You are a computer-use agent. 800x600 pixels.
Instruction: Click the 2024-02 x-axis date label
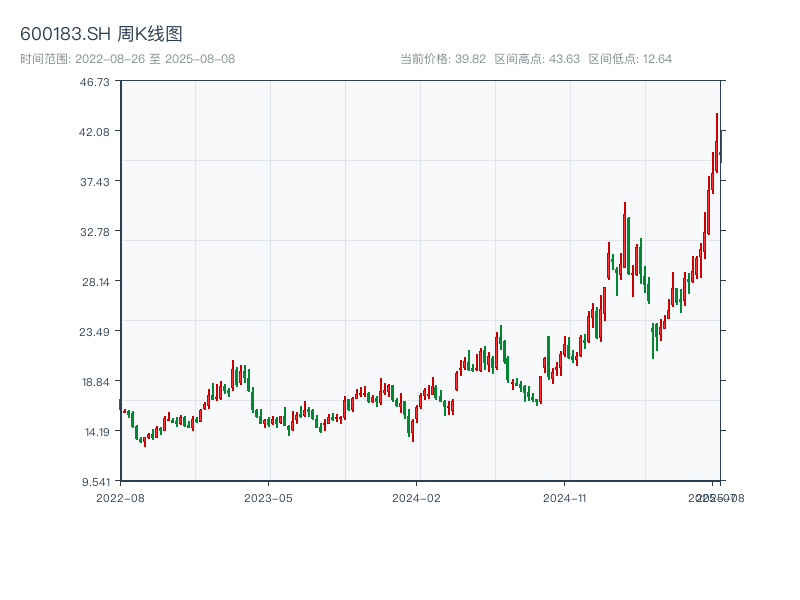coord(416,497)
